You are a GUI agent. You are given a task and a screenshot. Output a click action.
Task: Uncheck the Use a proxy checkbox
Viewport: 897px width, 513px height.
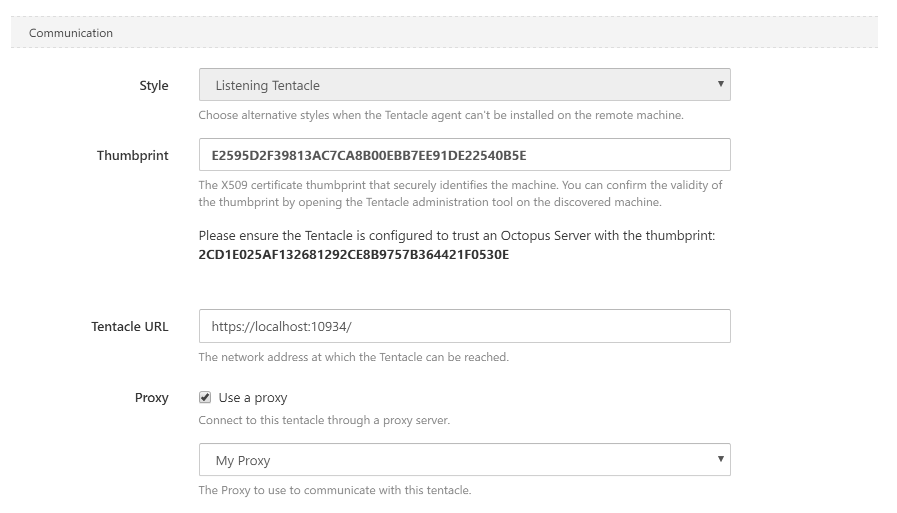pos(205,397)
